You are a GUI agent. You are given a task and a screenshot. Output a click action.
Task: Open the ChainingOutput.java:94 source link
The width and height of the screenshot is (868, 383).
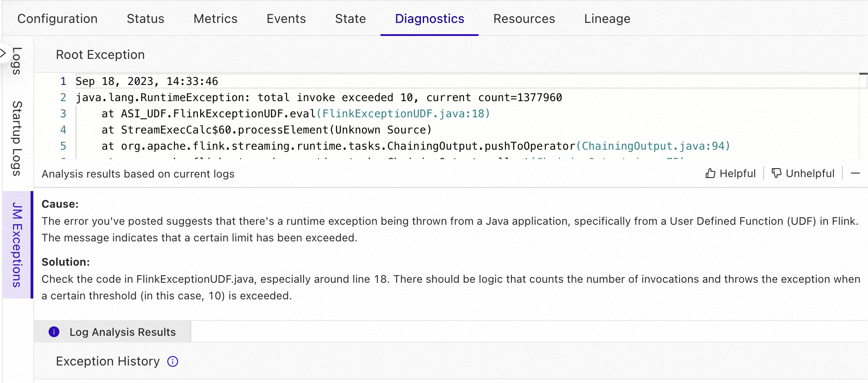(x=653, y=146)
